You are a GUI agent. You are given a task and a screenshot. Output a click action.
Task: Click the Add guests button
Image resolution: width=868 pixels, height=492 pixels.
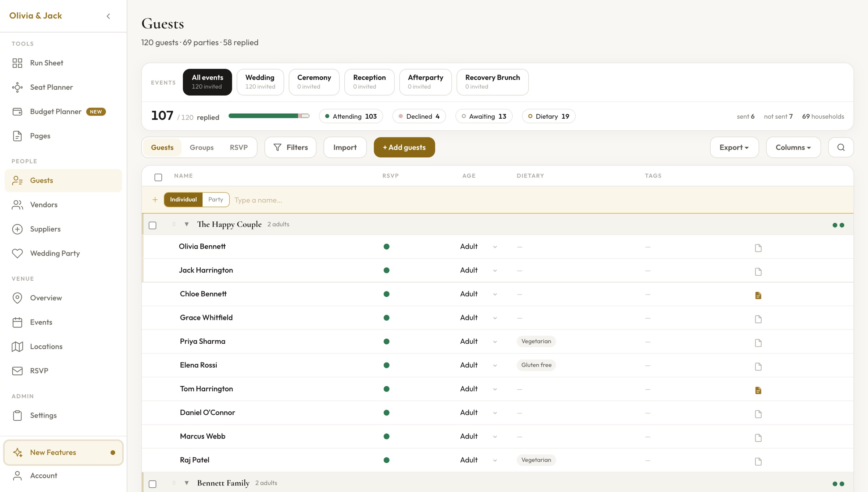pyautogui.click(x=404, y=147)
